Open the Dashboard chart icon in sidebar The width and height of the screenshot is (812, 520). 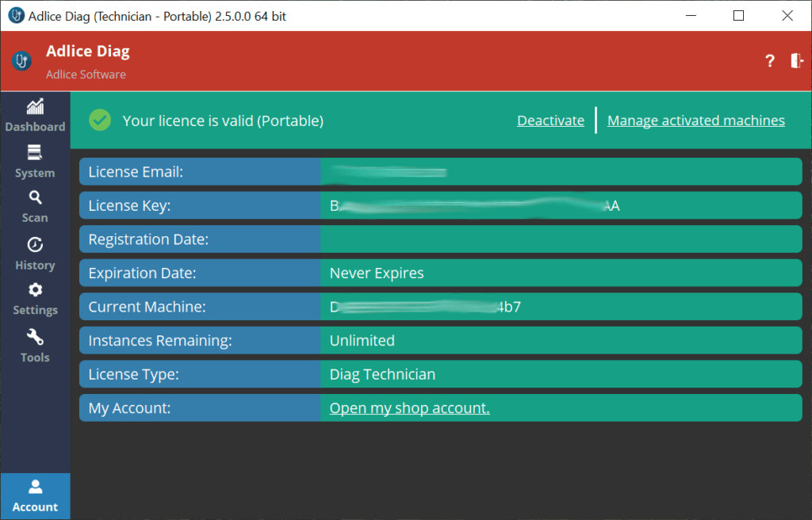(35, 107)
